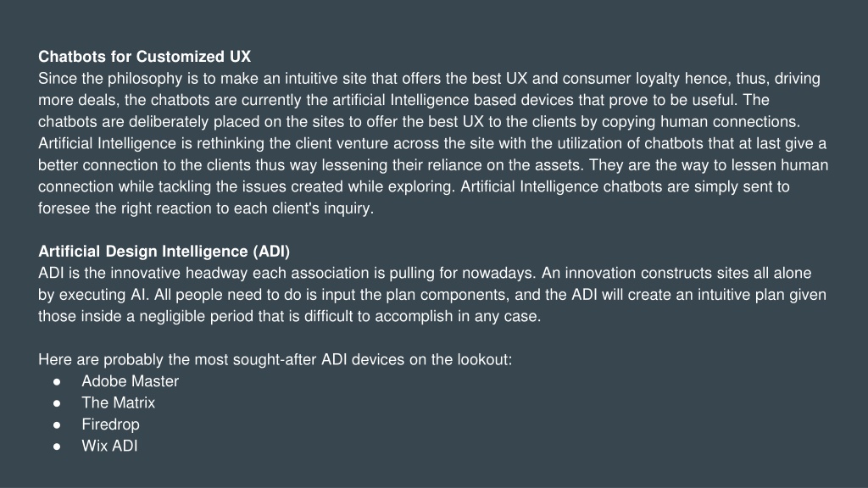Click the 'Firedrop' list entry
Viewport: 868px width, 488px height.
pos(111,424)
